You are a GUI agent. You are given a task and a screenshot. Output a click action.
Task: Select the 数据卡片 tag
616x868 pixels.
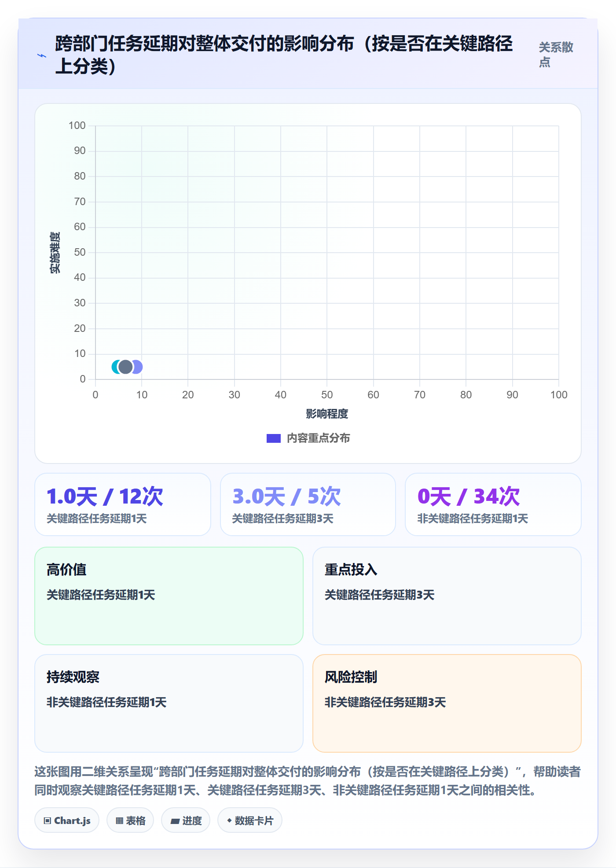(x=250, y=820)
